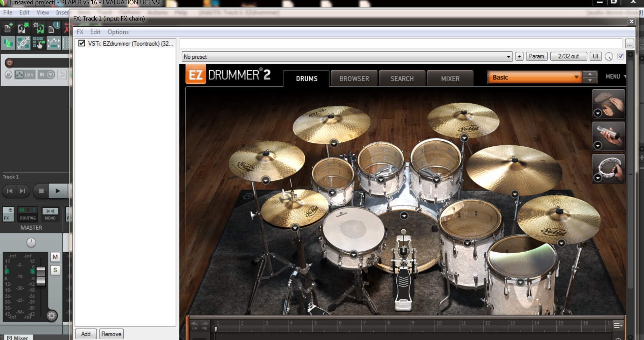Open Track 1 IN input dropdown
The height and width of the screenshot is (340, 644).
[46, 75]
